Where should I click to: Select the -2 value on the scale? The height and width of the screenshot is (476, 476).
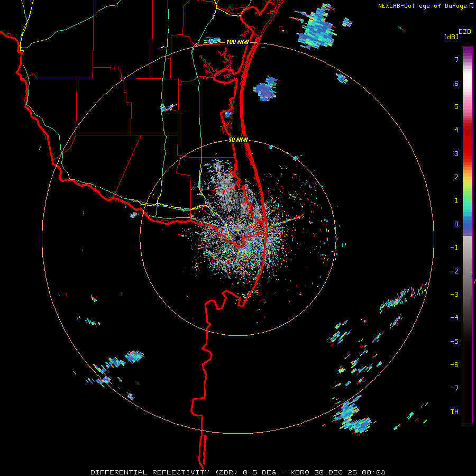(x=454, y=271)
